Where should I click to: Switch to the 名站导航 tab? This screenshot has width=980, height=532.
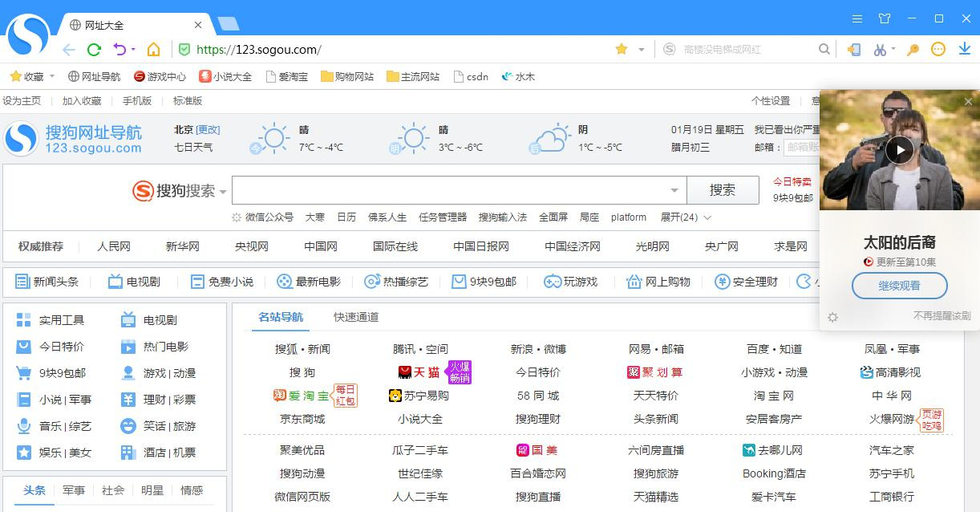tap(281, 317)
